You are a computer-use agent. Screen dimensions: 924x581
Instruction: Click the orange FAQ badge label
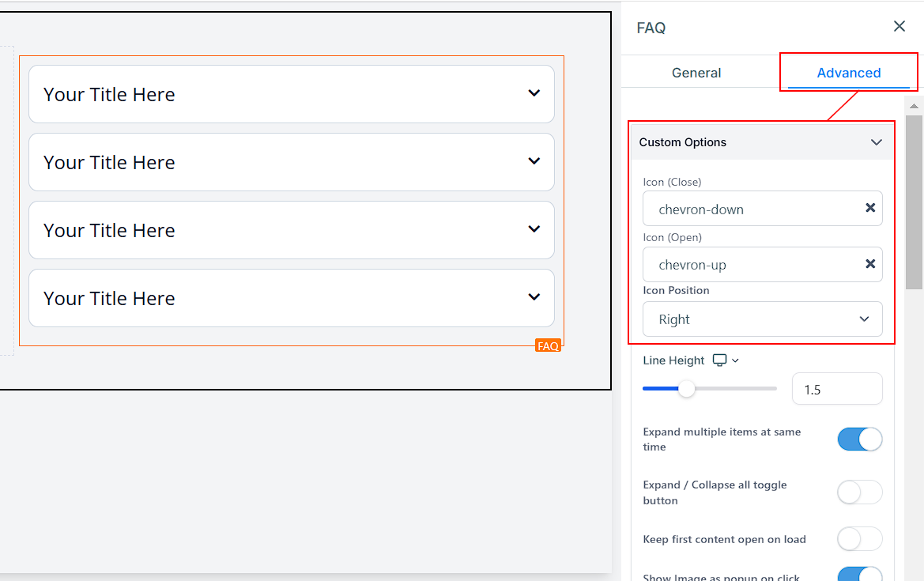pyautogui.click(x=548, y=346)
